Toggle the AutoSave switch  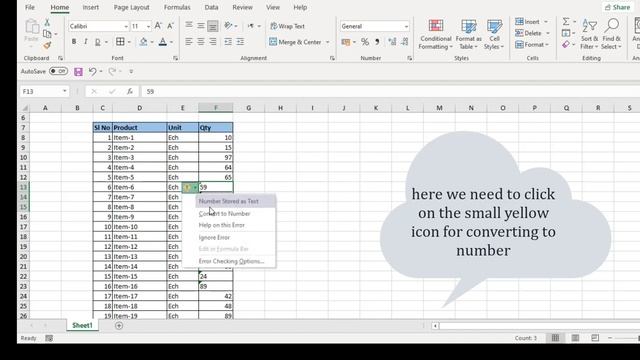click(x=58, y=71)
